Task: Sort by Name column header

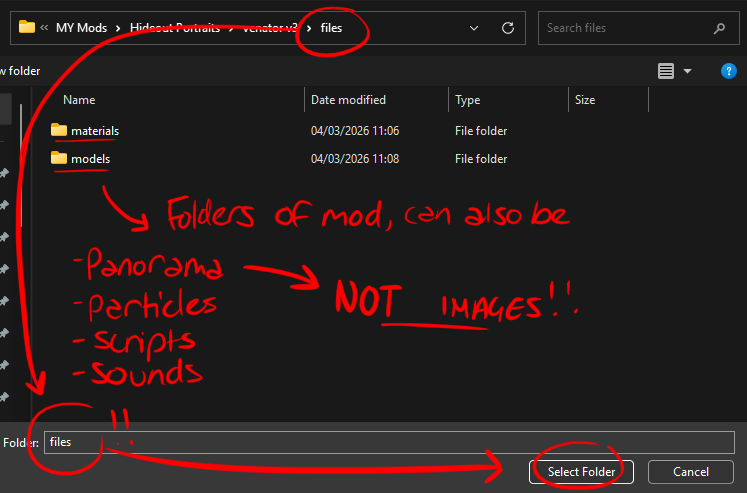Action: tap(79, 100)
